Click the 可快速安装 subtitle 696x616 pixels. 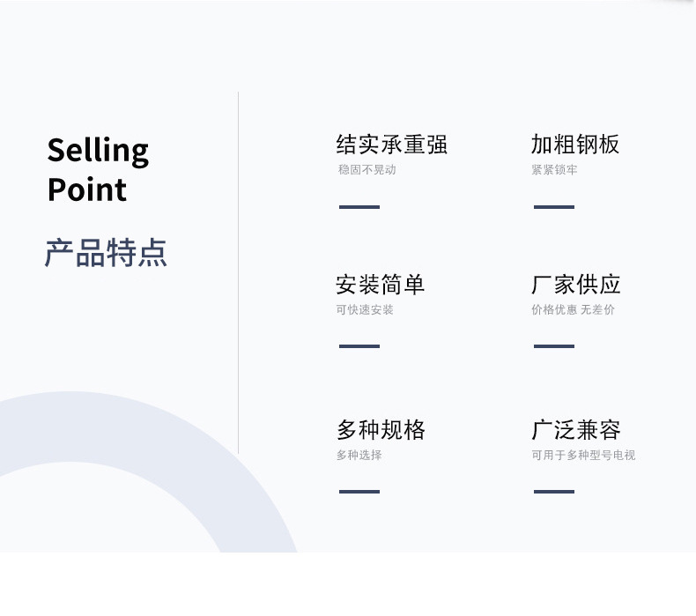365,309
